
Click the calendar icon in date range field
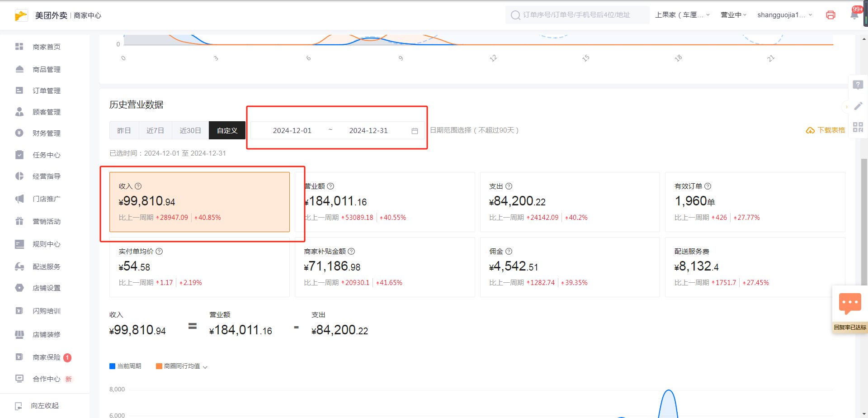(x=415, y=131)
